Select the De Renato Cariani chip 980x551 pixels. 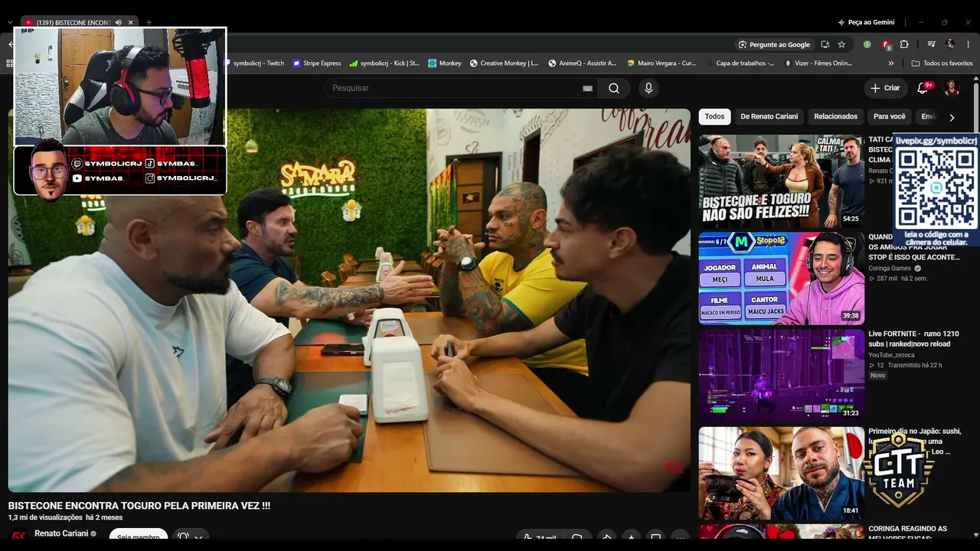pos(769,116)
